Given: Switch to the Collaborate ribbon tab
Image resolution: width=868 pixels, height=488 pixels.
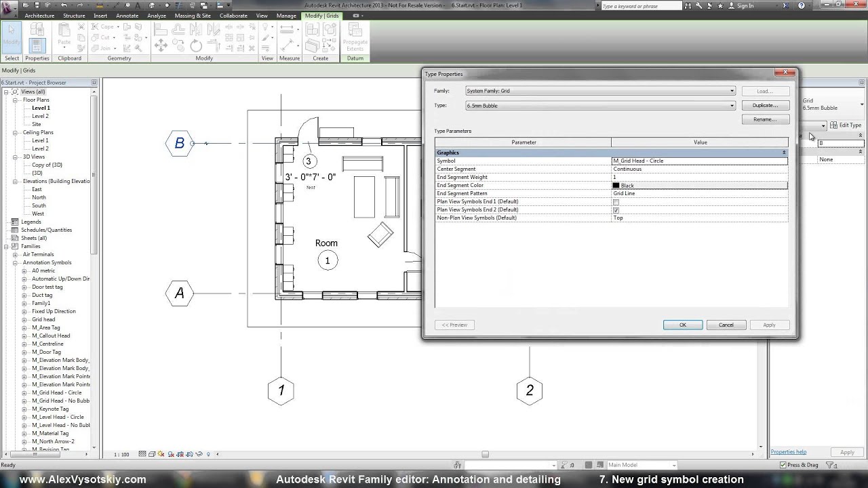Looking at the screenshot, I should [233, 16].
